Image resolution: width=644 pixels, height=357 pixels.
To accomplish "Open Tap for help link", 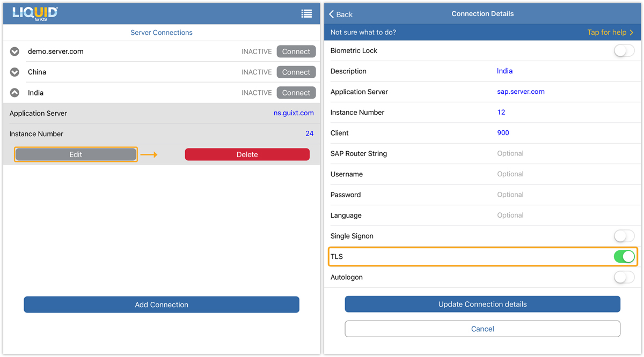I will [610, 32].
